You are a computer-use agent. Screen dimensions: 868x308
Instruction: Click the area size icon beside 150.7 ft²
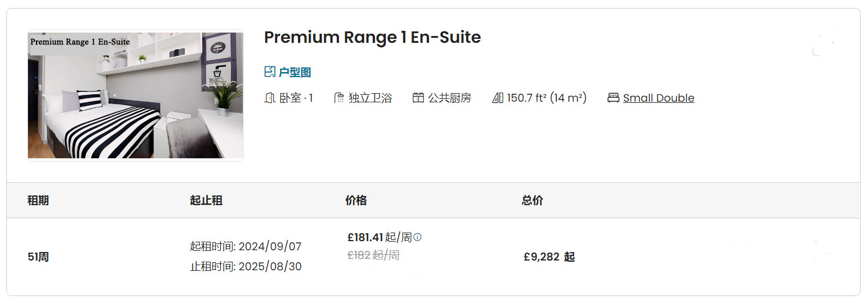click(497, 98)
